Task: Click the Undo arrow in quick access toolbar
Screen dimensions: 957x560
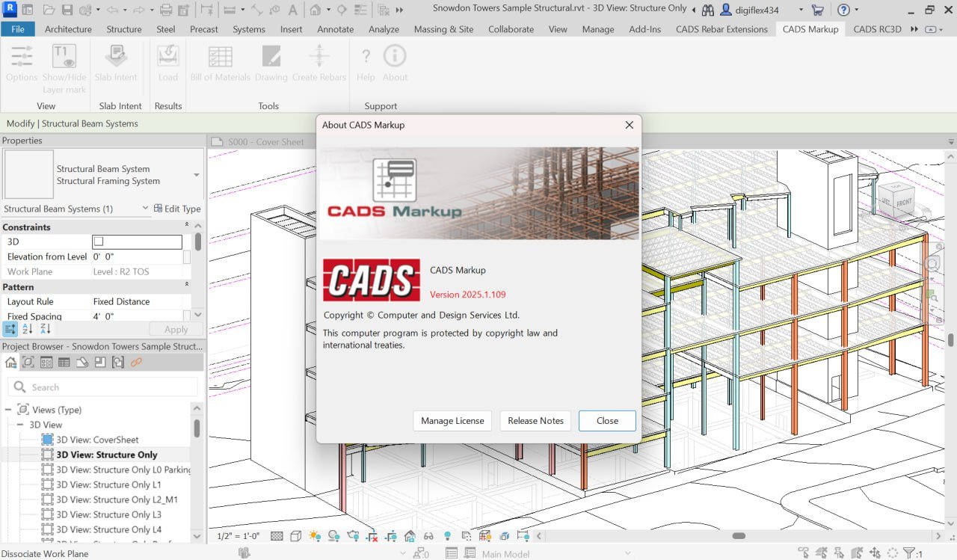Action: 113,10
